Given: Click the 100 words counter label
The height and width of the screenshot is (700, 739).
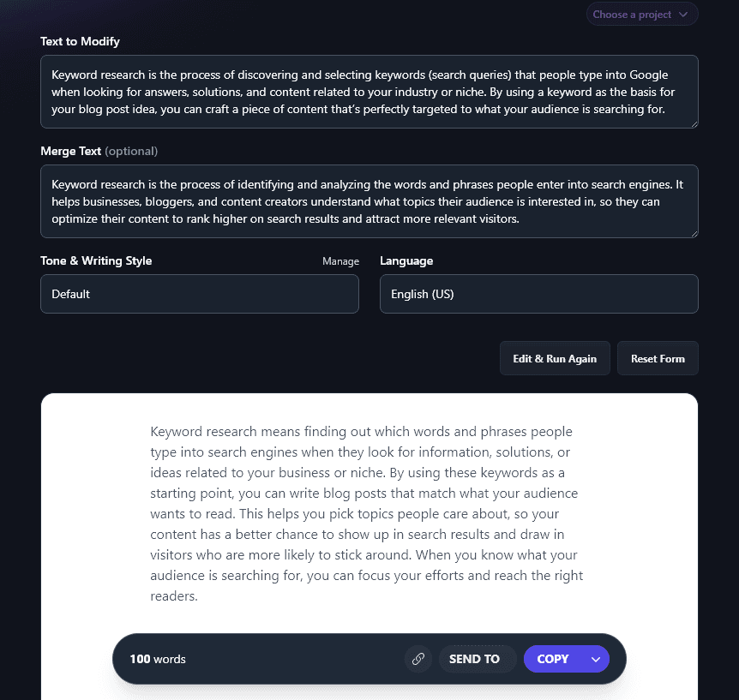Looking at the screenshot, I should tap(157, 659).
